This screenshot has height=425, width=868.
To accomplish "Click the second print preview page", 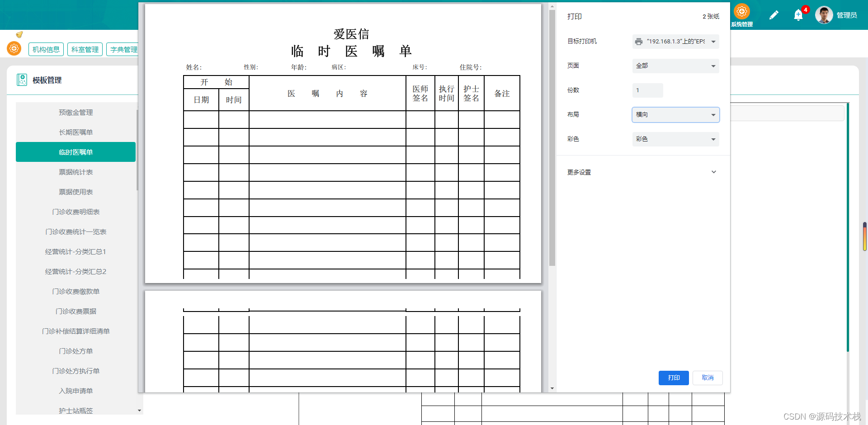I will click(343, 341).
